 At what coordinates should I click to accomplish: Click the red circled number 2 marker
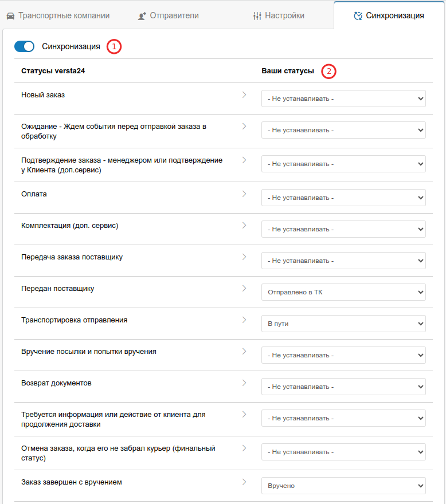(x=328, y=71)
